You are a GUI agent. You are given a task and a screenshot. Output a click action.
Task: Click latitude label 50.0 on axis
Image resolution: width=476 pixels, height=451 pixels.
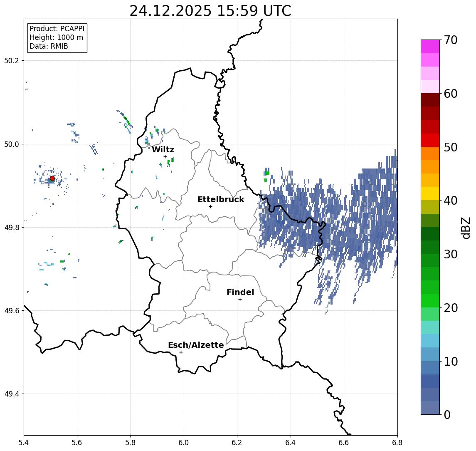(x=11, y=144)
